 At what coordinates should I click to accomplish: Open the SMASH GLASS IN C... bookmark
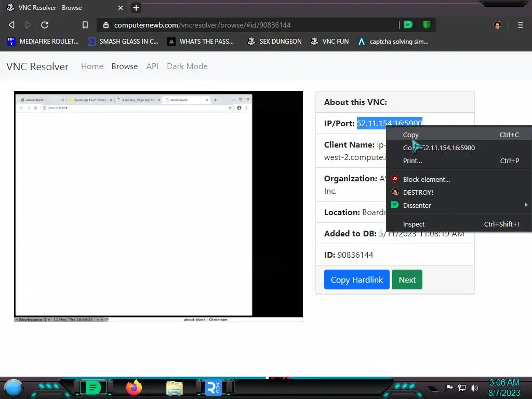[x=123, y=42]
